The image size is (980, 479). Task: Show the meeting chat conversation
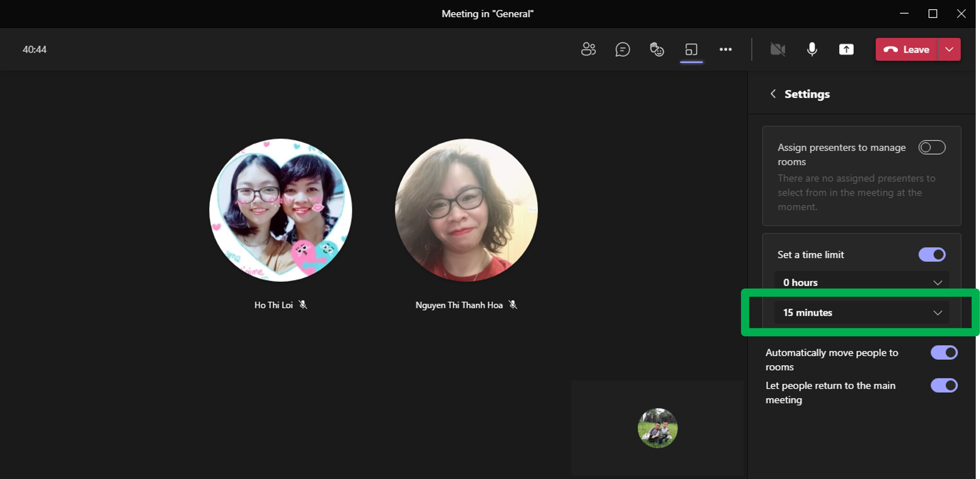(x=623, y=50)
